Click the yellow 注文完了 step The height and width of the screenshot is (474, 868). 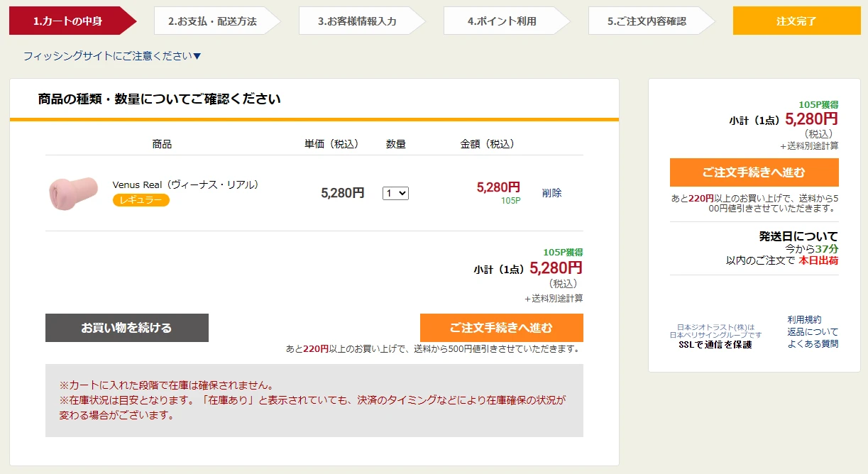796,21
